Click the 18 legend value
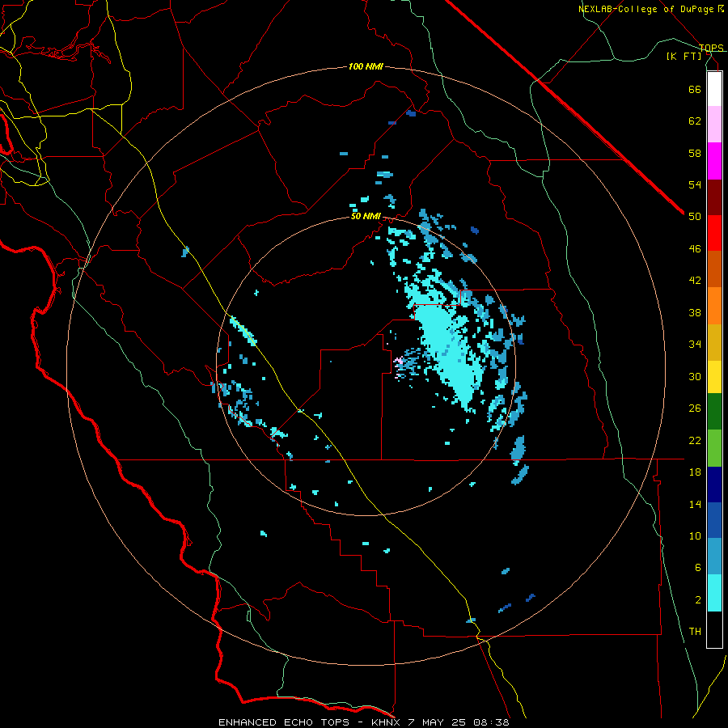 coord(695,472)
